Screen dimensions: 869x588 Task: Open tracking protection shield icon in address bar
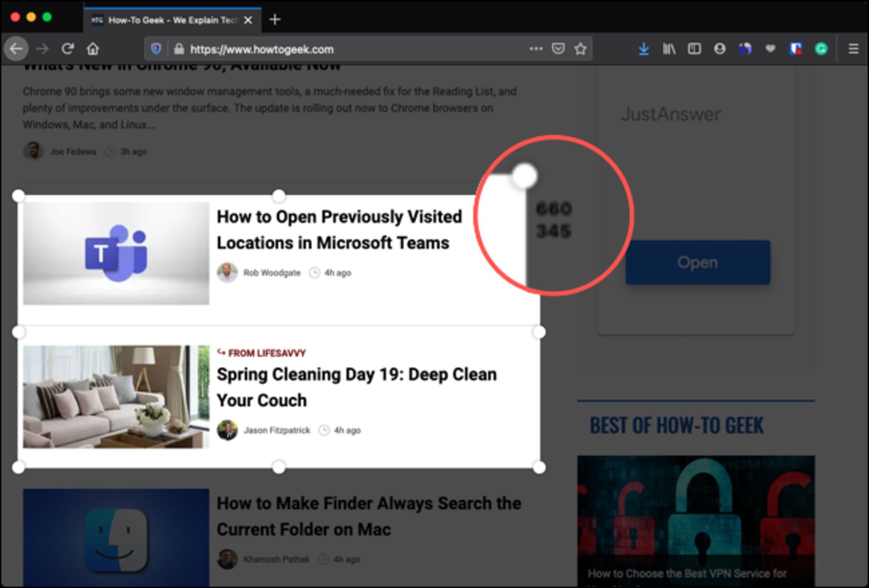[x=156, y=49]
